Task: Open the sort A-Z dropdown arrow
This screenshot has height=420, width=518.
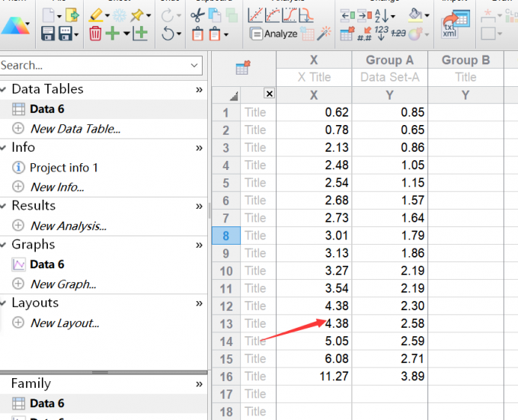Action: (395, 15)
